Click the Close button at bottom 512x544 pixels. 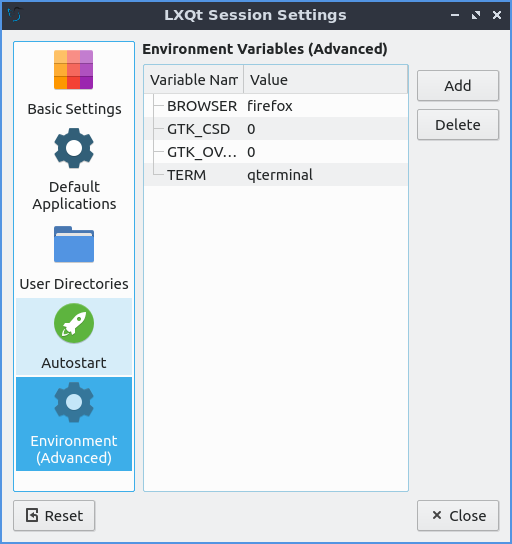click(x=458, y=516)
